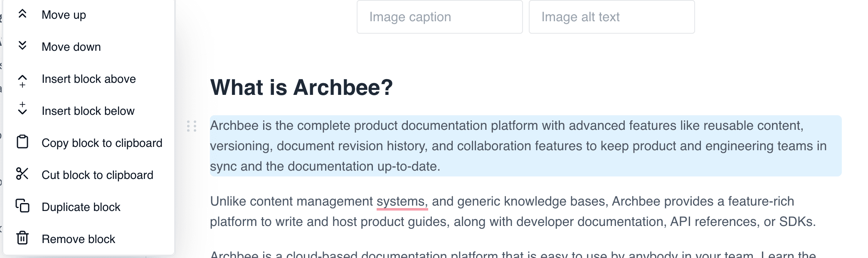Click the Insert block above icon
Image resolution: width=868 pixels, height=258 pixels.
tap(22, 81)
